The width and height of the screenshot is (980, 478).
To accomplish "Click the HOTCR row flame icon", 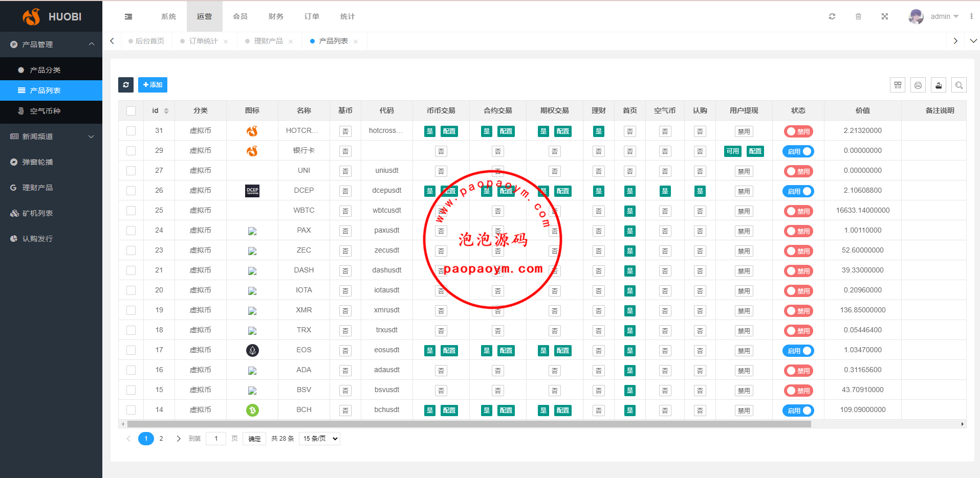I will coord(252,131).
